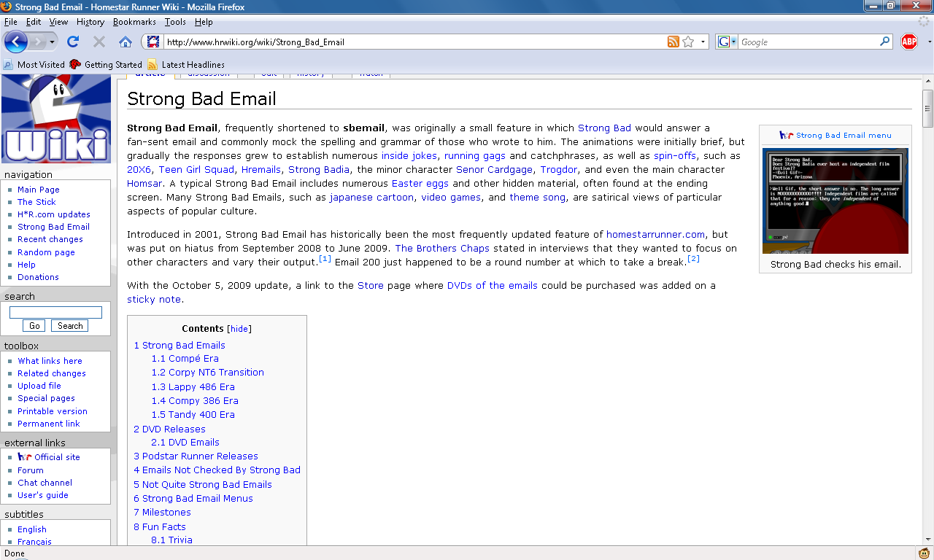Open The Brothers Chaps link
This screenshot has height=560, width=934.
pyautogui.click(x=442, y=248)
